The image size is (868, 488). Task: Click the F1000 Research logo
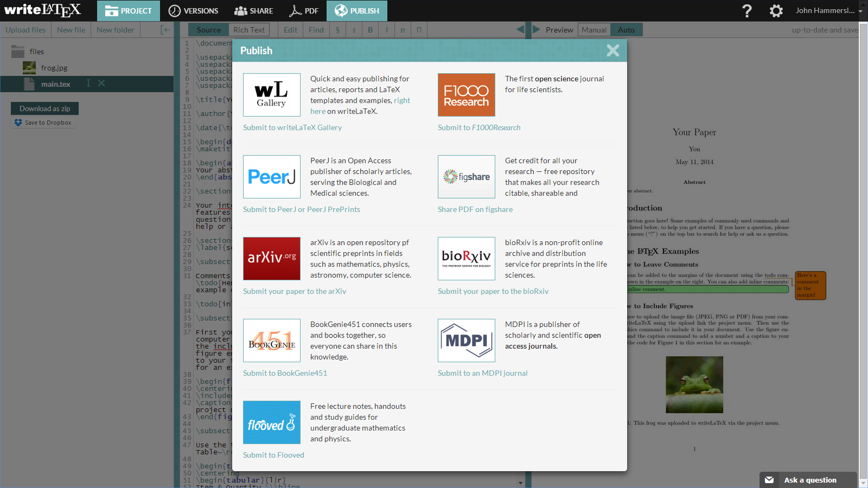pyautogui.click(x=466, y=95)
